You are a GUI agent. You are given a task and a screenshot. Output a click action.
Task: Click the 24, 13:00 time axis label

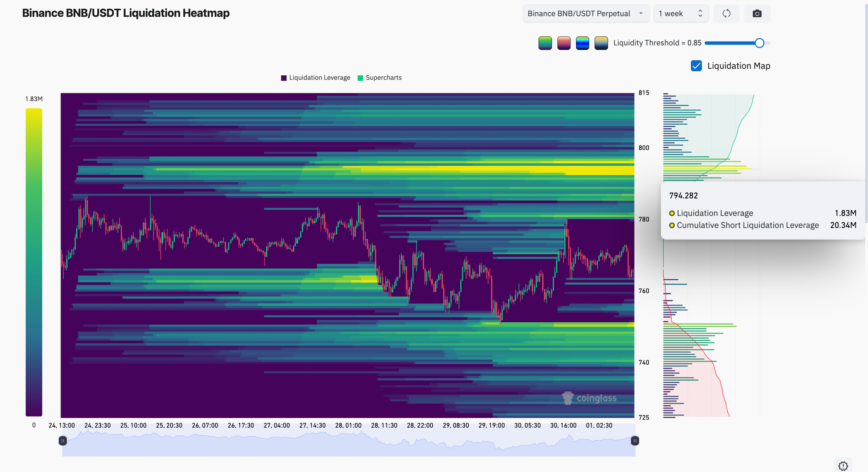pyautogui.click(x=62, y=426)
